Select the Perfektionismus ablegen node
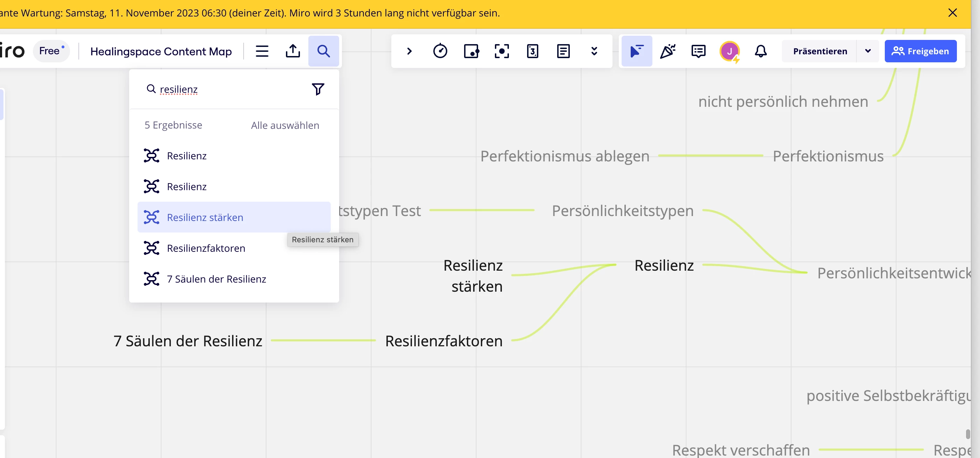980x458 pixels. click(x=565, y=156)
